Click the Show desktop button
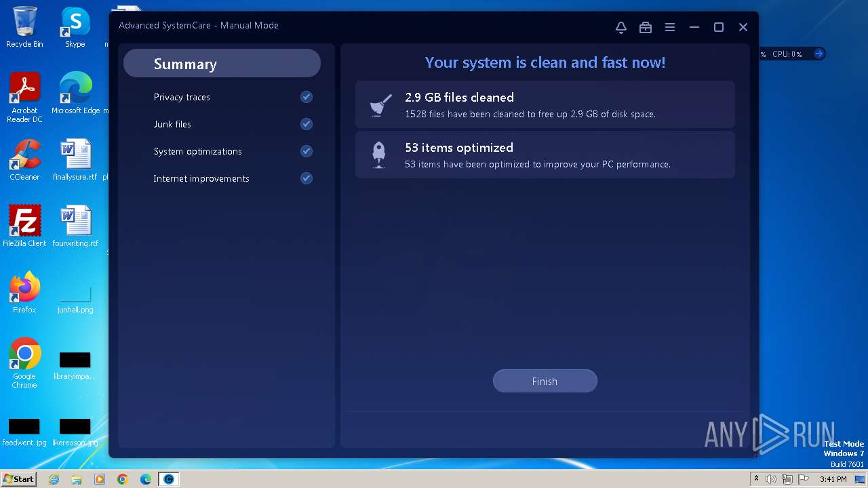This screenshot has width=868, height=488. pos(861,479)
